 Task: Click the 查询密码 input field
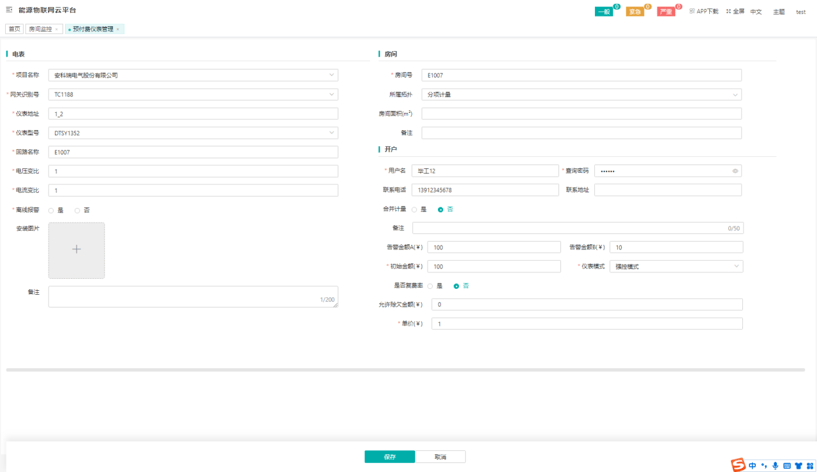pyautogui.click(x=668, y=171)
